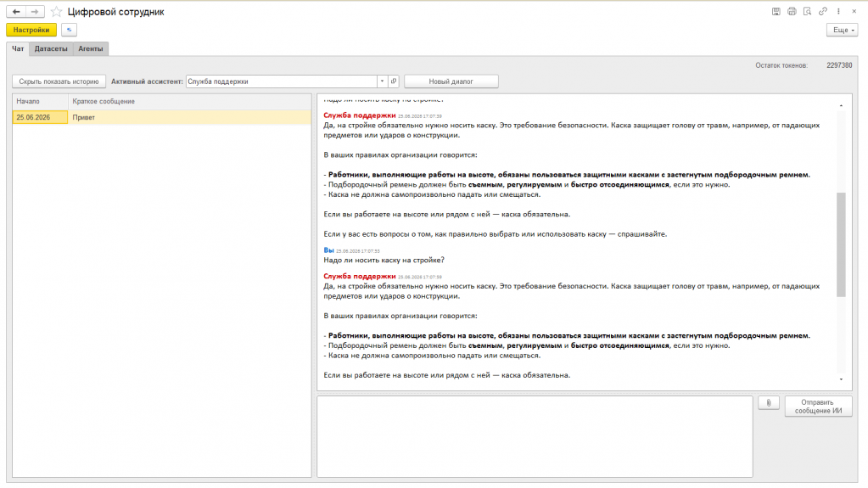Select the 25.06.2026 date cell
Image resolution: width=868 pixels, height=488 pixels.
tap(40, 117)
